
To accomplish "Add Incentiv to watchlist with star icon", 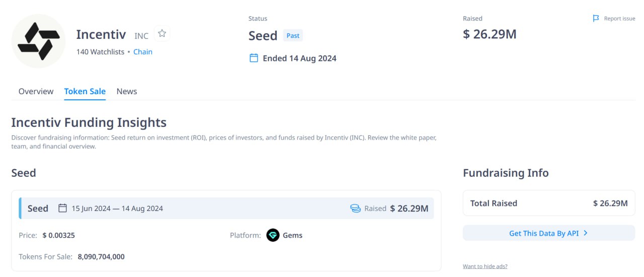I will (x=162, y=34).
